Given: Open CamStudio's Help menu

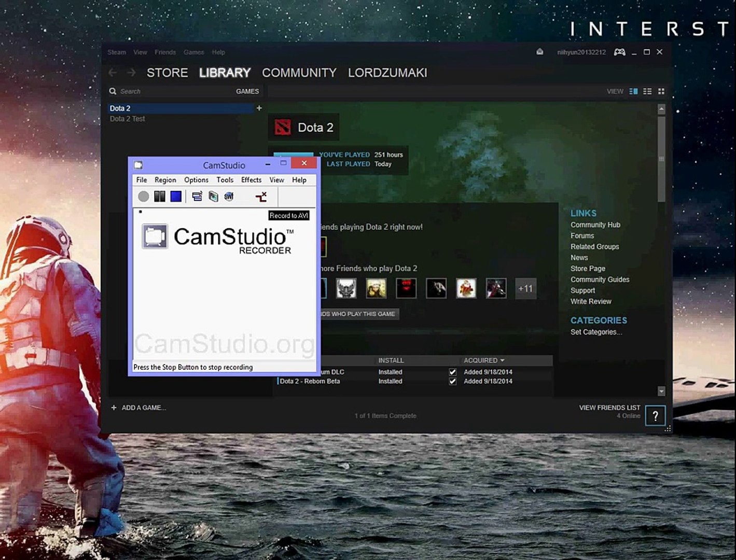Looking at the screenshot, I should point(299,180).
